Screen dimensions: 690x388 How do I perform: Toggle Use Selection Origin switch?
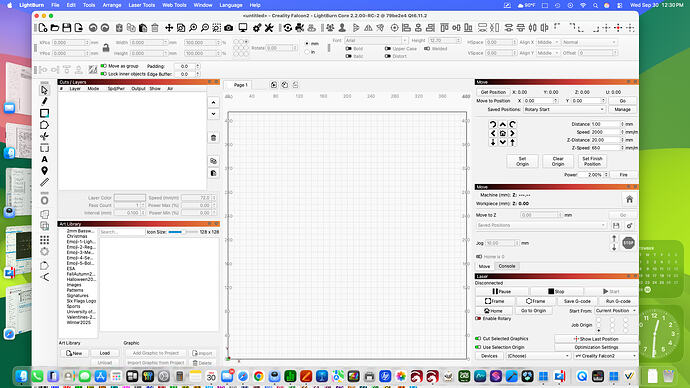click(478, 347)
